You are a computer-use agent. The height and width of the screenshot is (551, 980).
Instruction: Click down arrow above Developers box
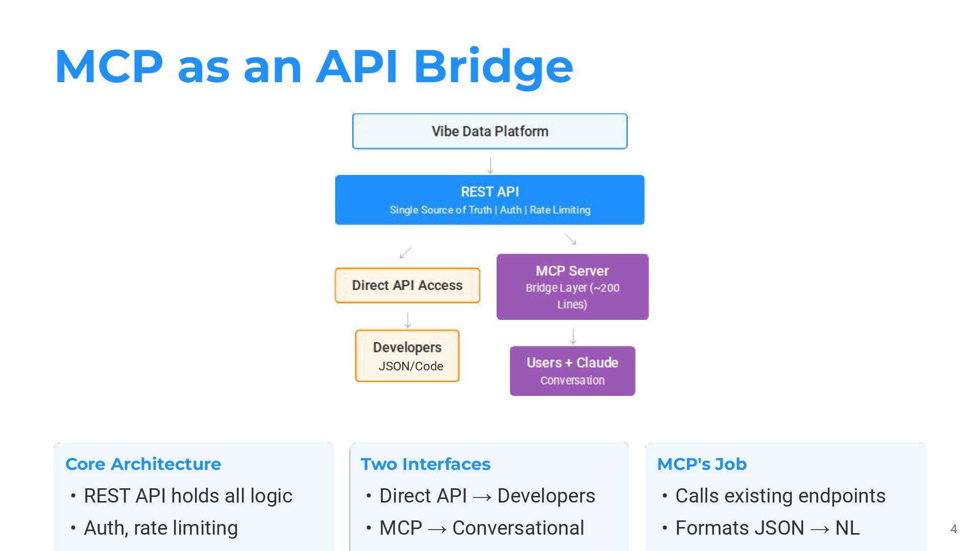pos(408,320)
